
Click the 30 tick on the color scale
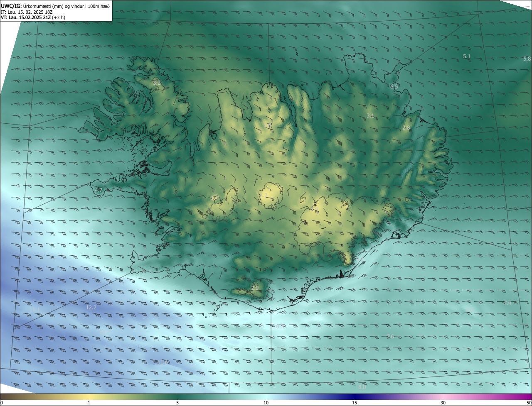point(443,403)
